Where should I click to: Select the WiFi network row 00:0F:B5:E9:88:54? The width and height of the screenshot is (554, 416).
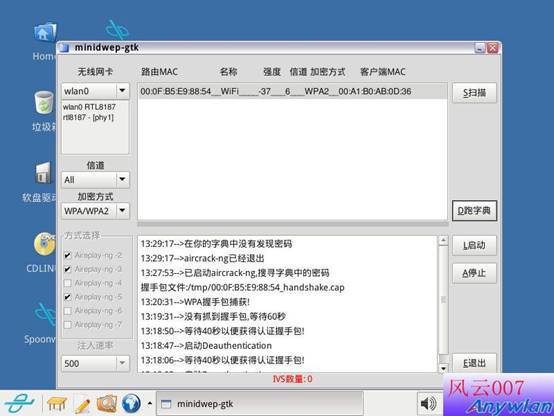(x=293, y=92)
